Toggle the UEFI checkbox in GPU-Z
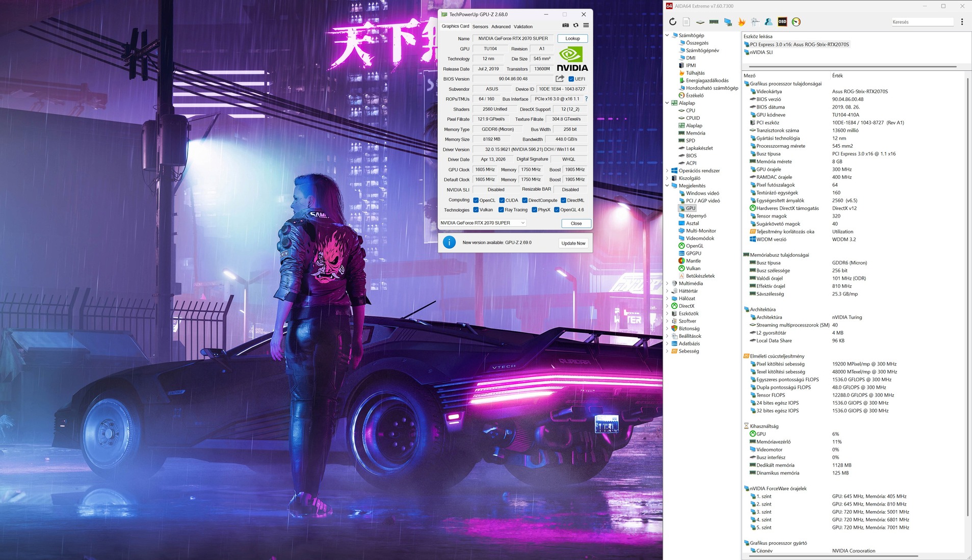This screenshot has width=972, height=560. tap(571, 79)
